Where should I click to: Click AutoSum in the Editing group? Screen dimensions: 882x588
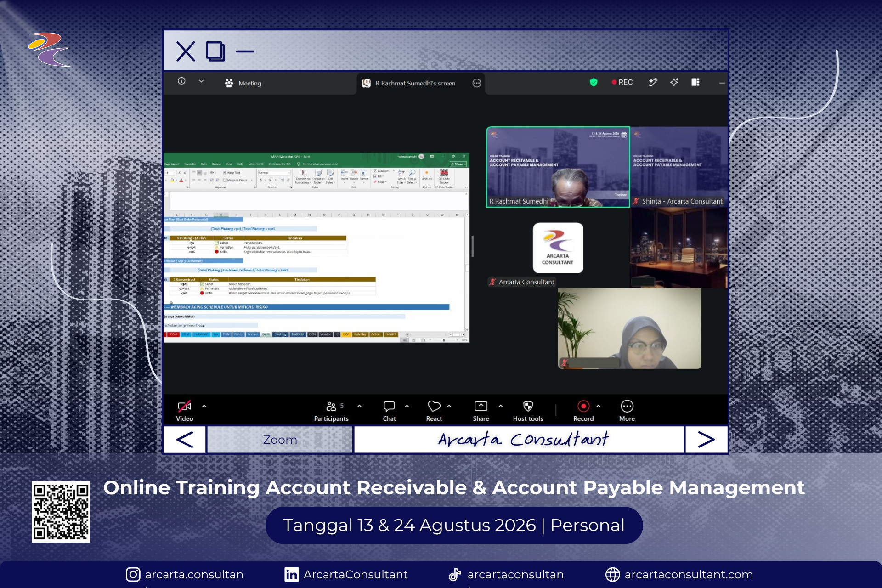point(382,171)
